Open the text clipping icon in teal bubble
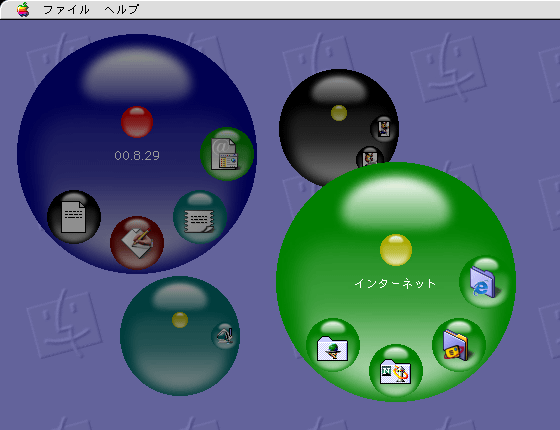Viewport: 560px width, 430px height. 200,217
